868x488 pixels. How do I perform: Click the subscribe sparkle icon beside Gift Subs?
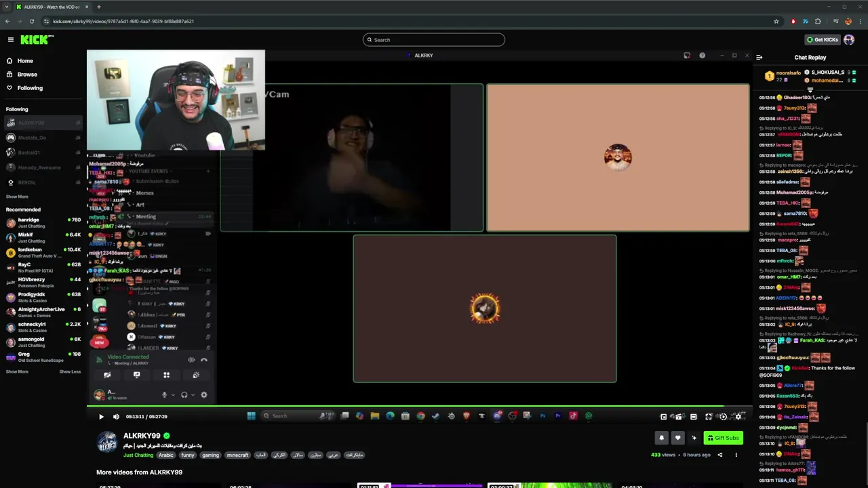pos(694,438)
